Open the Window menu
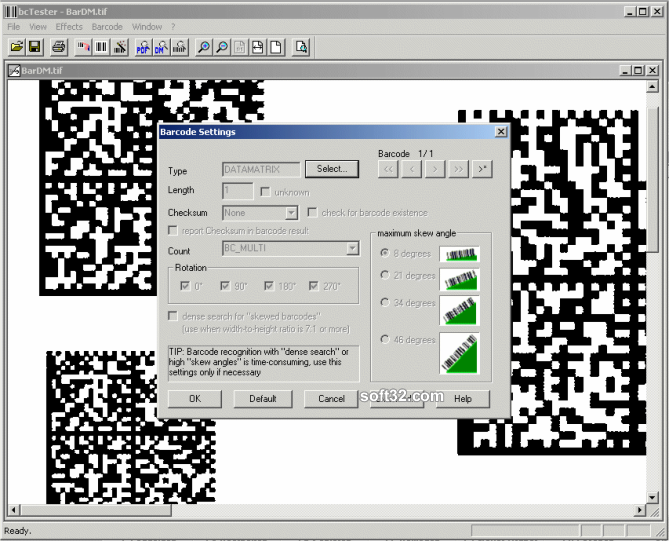Image resolution: width=669 pixels, height=541 pixels. pos(147,27)
